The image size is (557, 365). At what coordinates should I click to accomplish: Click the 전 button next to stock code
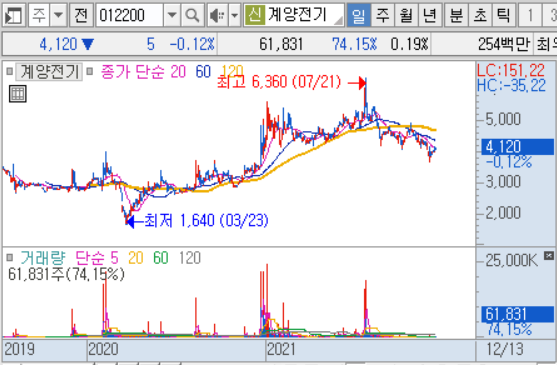click(x=81, y=15)
